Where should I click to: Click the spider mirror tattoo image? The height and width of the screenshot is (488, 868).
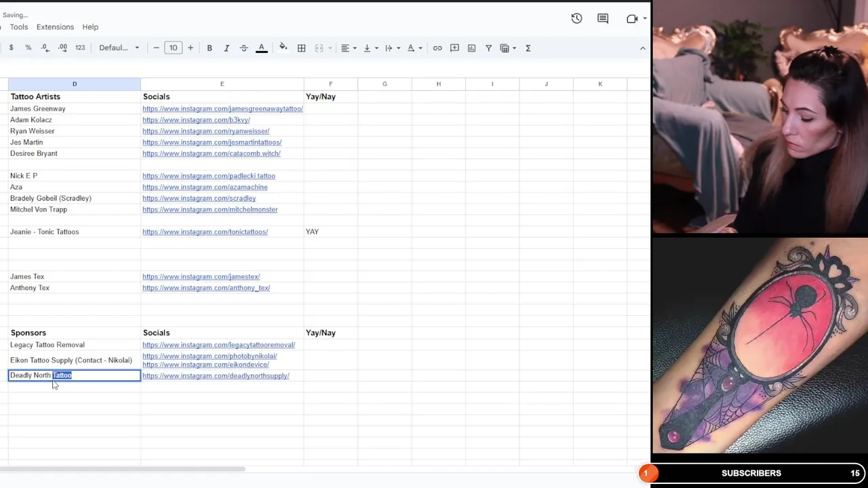tap(760, 345)
